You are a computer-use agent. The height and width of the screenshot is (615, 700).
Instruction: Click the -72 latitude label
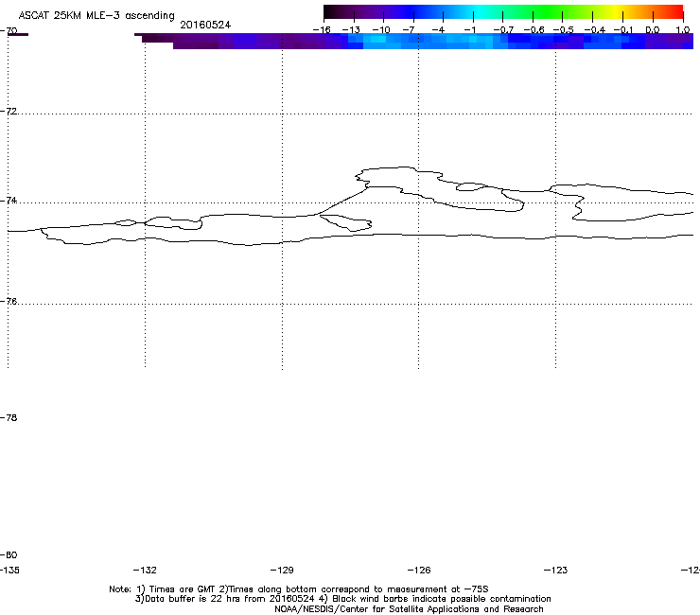point(9,111)
